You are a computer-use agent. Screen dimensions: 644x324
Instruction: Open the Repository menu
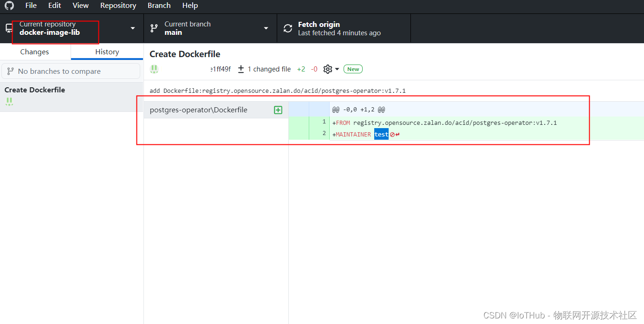coord(118,6)
